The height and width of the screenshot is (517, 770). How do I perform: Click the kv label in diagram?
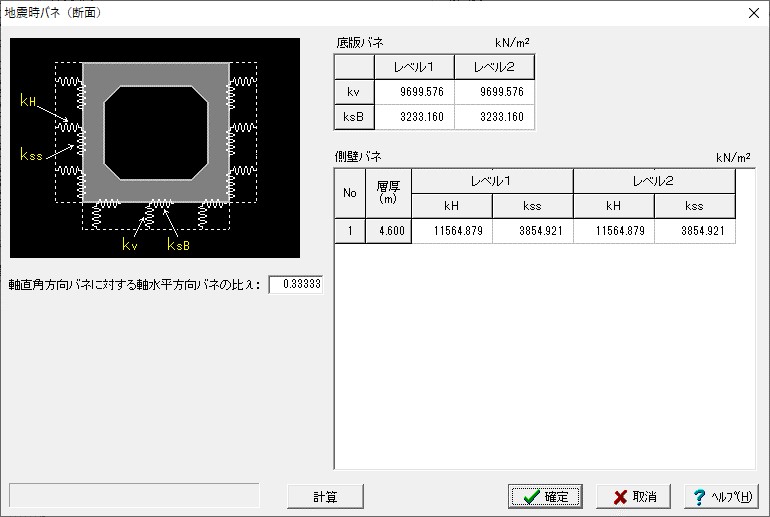(130, 244)
